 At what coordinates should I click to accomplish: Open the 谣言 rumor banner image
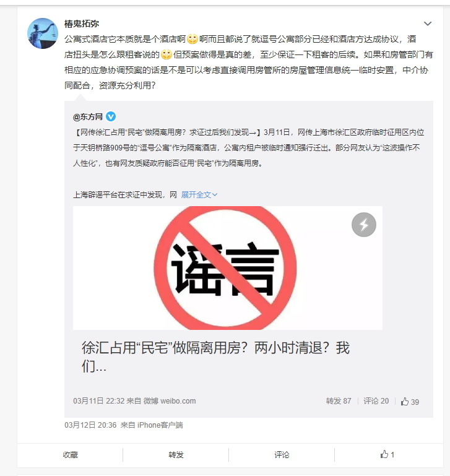[227, 268]
